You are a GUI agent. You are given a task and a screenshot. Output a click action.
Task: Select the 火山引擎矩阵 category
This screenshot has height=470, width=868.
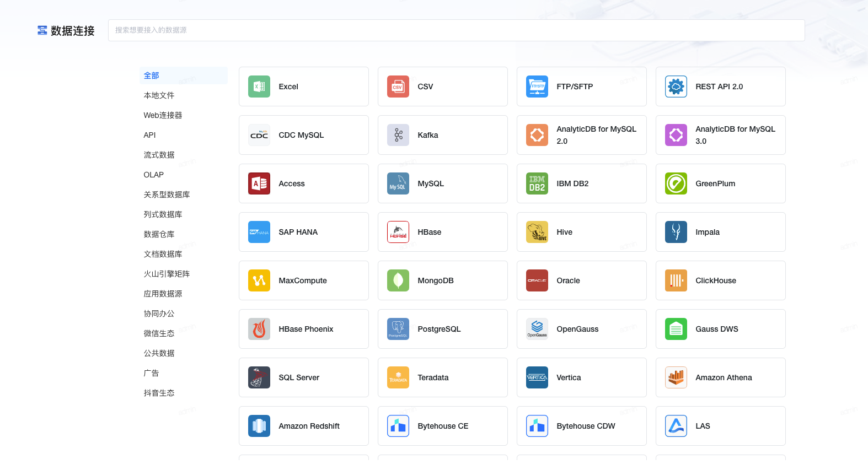pyautogui.click(x=184, y=274)
